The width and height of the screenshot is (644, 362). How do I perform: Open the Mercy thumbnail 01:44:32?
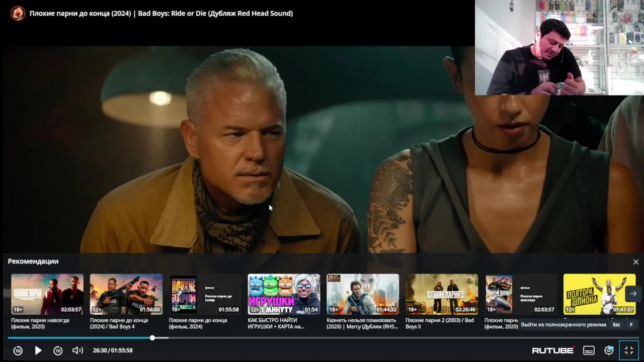(x=363, y=294)
